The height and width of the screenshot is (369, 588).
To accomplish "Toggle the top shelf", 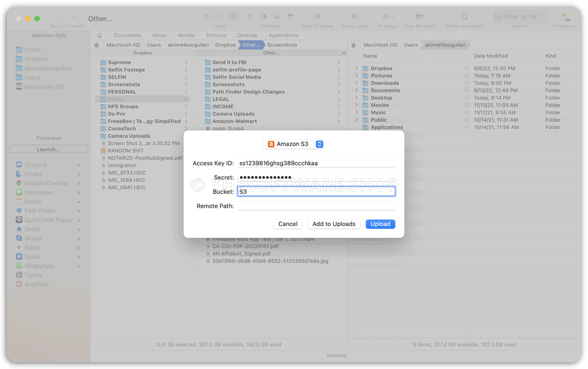I will point(290,17).
